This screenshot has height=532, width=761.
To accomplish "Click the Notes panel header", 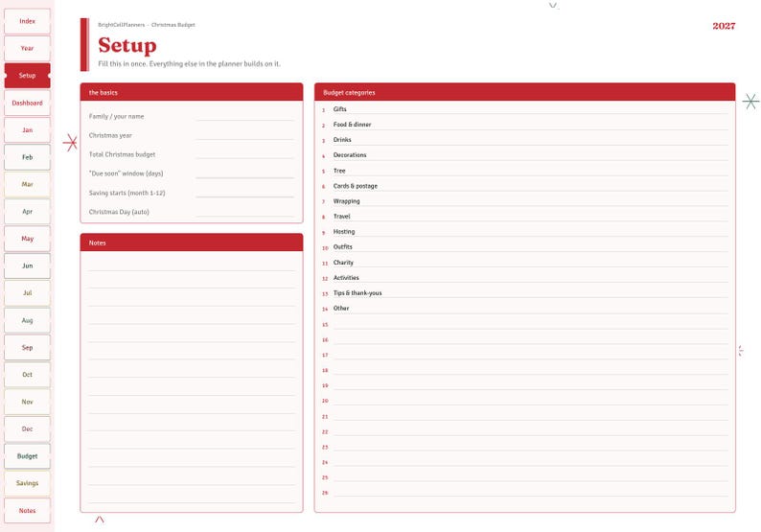I will click(x=192, y=243).
